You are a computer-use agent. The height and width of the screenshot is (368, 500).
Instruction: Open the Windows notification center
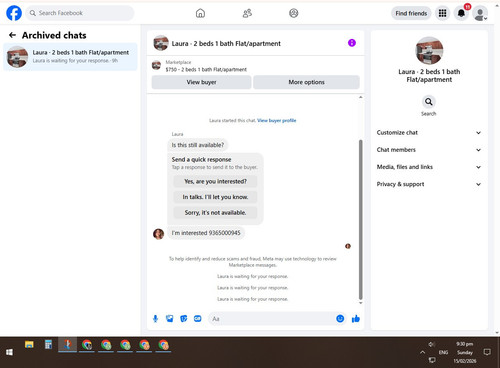point(487,352)
